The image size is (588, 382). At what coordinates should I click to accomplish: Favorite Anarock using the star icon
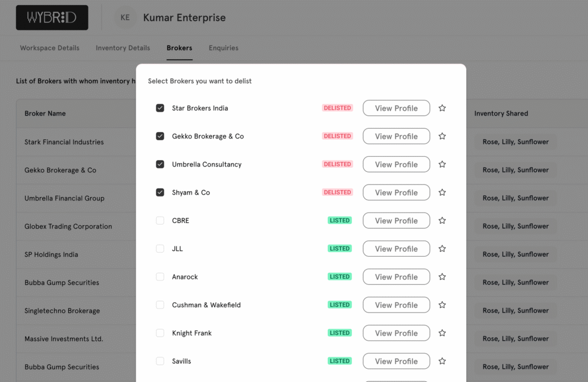(442, 277)
